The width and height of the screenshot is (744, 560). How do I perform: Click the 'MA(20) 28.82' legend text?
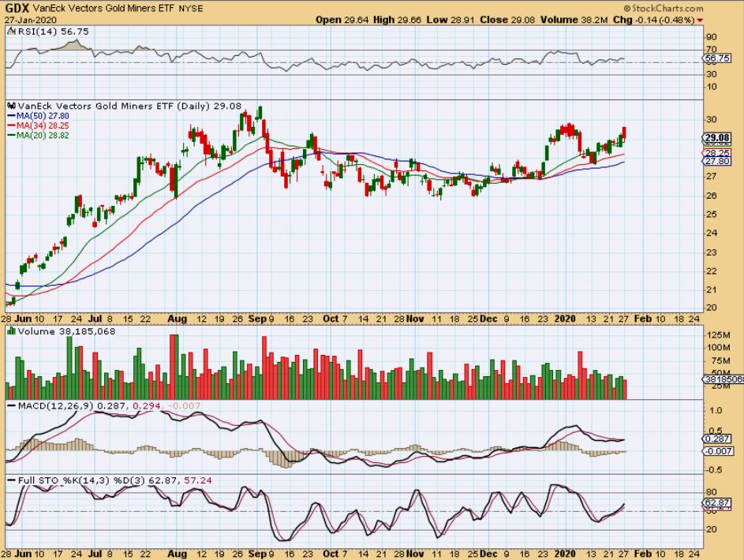click(43, 136)
